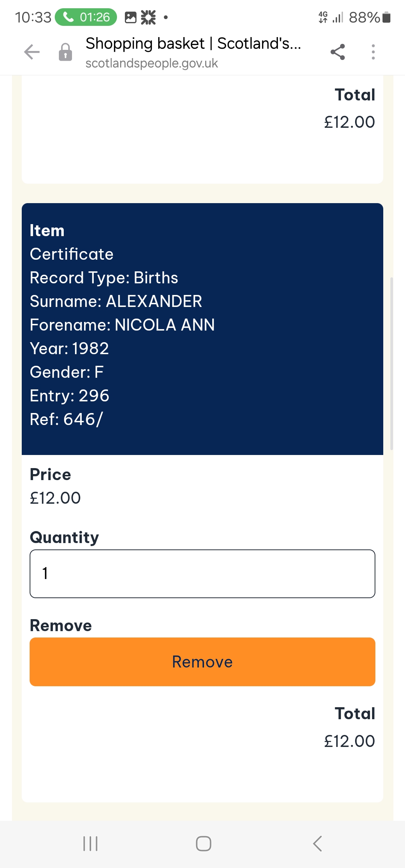Image resolution: width=405 pixels, height=868 pixels.
Task: Tap the bank app notification icon
Action: pos(148,17)
